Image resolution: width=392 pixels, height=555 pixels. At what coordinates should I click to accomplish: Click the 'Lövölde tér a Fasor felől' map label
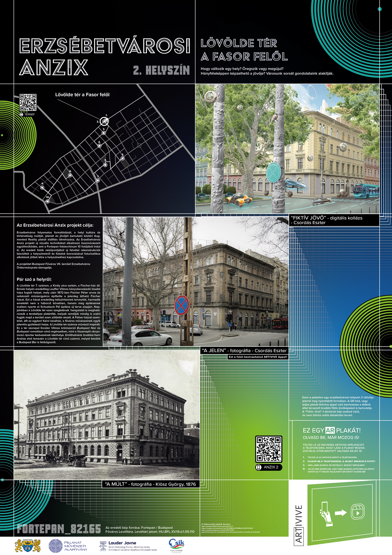tap(82, 95)
